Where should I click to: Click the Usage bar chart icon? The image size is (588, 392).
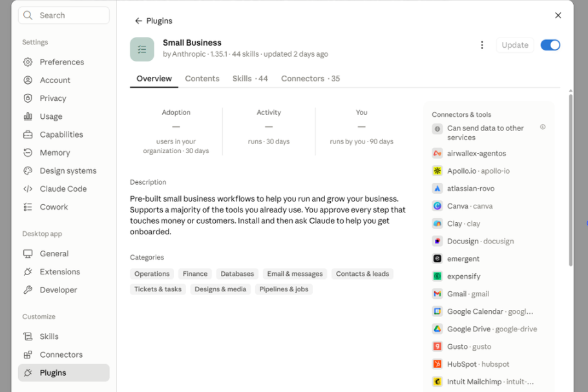click(x=28, y=116)
